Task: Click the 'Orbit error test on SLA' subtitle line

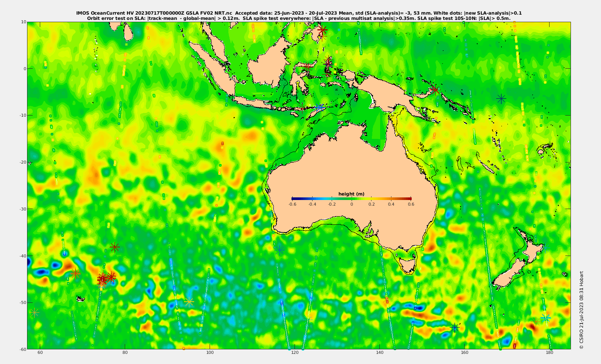Action: pos(299,18)
